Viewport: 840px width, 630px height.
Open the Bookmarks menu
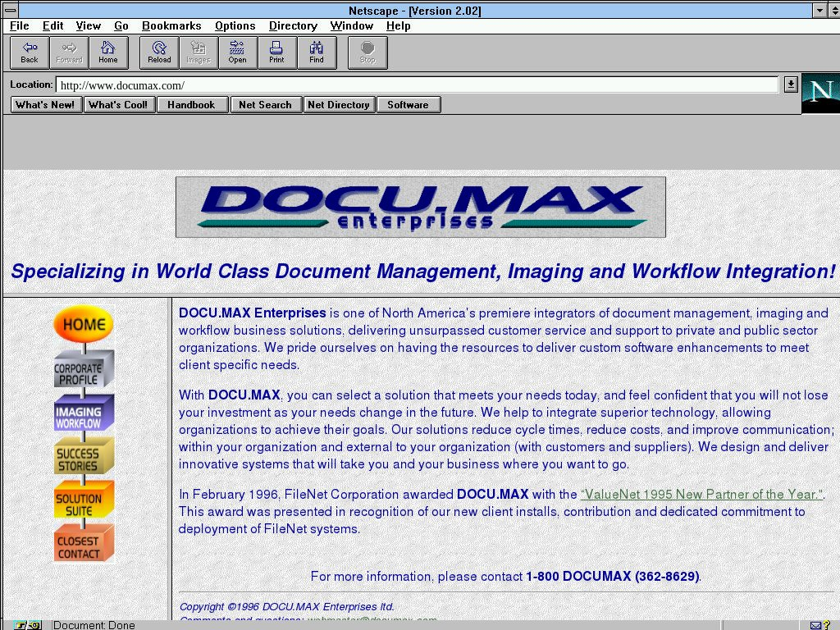tap(171, 26)
